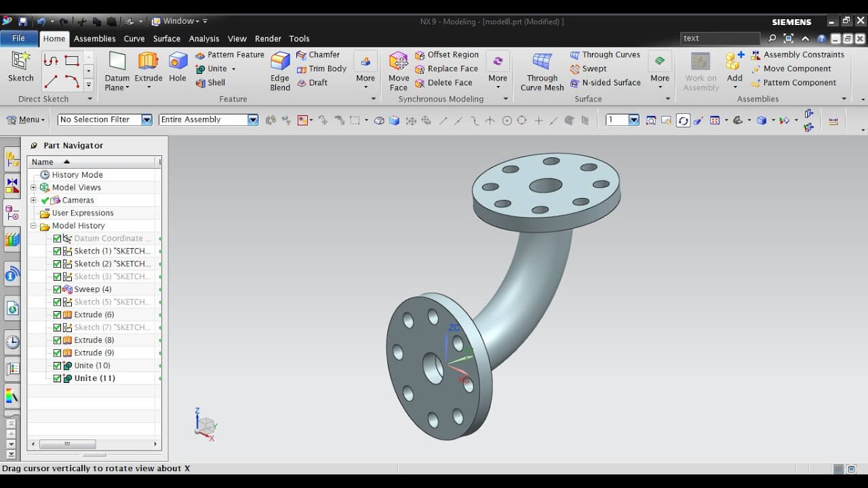Expand the Entire Assembly scope dropdown
The width and height of the screenshot is (868, 488).
pos(209,119)
